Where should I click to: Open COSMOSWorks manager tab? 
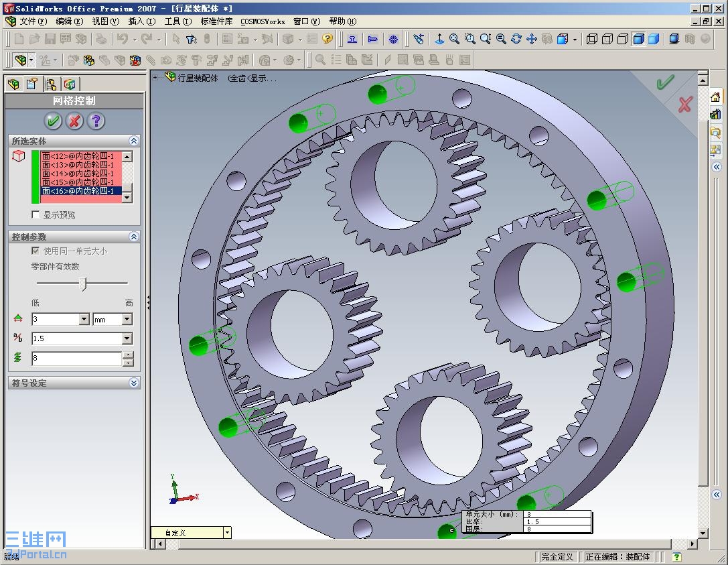click(x=70, y=84)
